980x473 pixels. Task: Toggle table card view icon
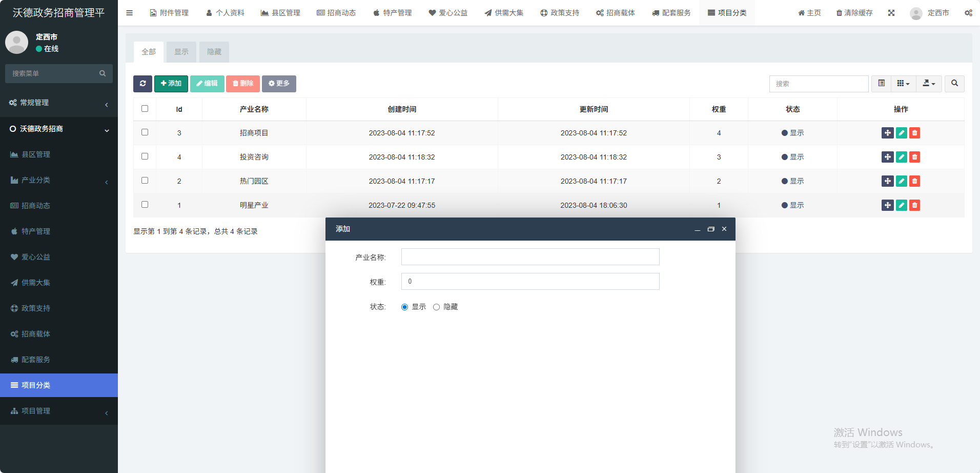[881, 84]
